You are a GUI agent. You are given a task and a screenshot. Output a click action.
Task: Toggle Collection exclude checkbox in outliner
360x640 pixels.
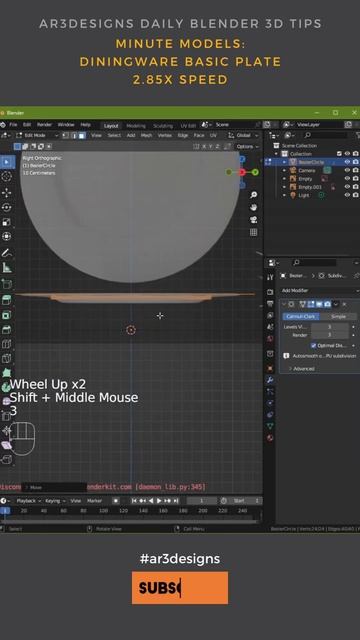coord(339,153)
